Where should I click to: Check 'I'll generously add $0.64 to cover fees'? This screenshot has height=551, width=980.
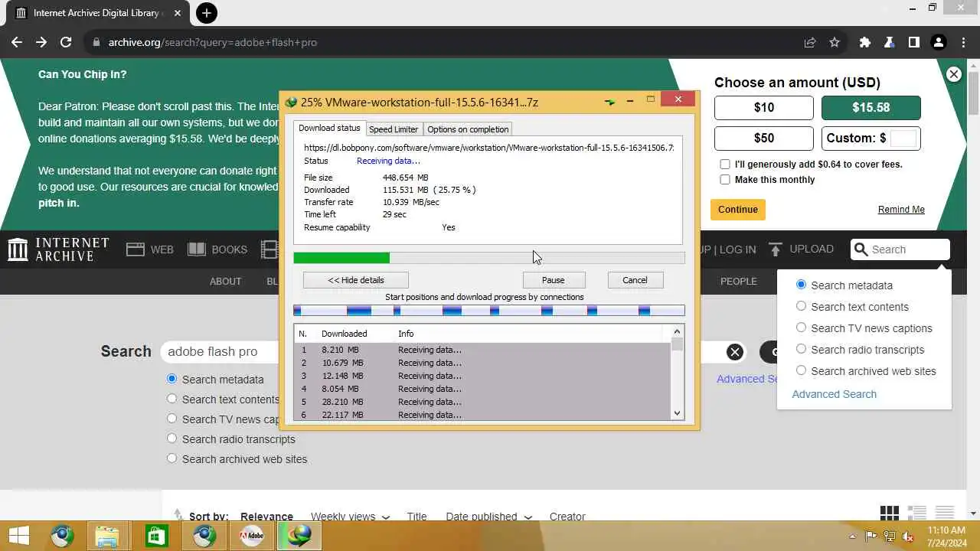tap(725, 165)
